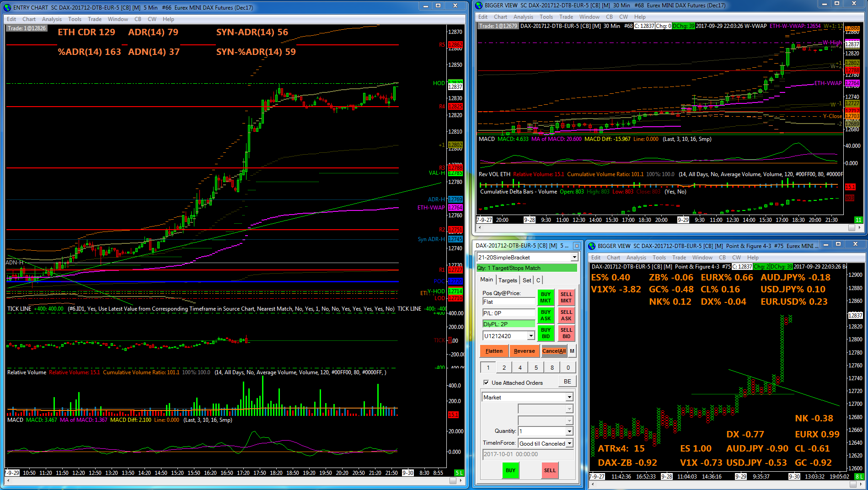Click the red LOD price marker on the ENTRY CHART
This screenshot has height=490, width=868.
coord(455,298)
